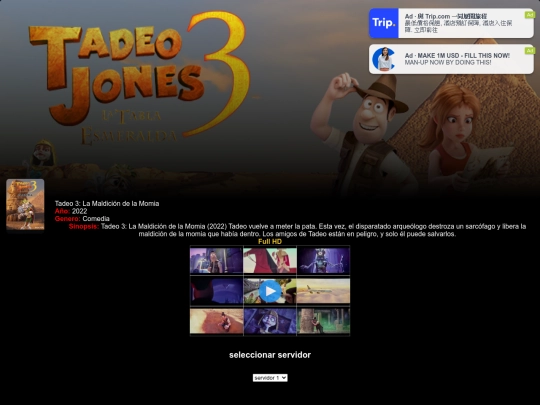Click the green Ad badge on MAKE 1M USD ad
The image size is (540, 405).
pos(530,51)
